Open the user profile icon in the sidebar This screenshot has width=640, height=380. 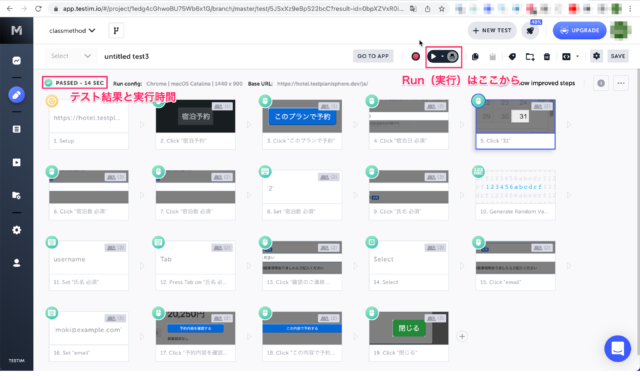(x=16, y=263)
